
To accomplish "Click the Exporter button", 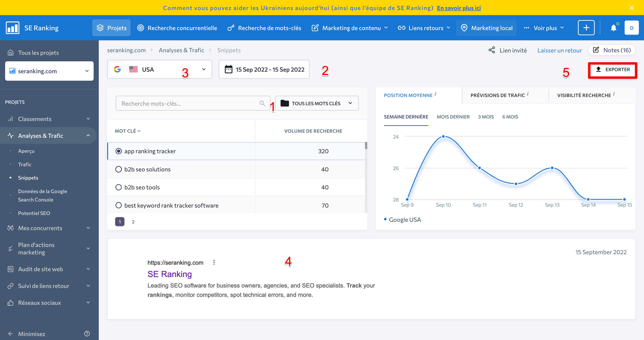I will pos(612,70).
